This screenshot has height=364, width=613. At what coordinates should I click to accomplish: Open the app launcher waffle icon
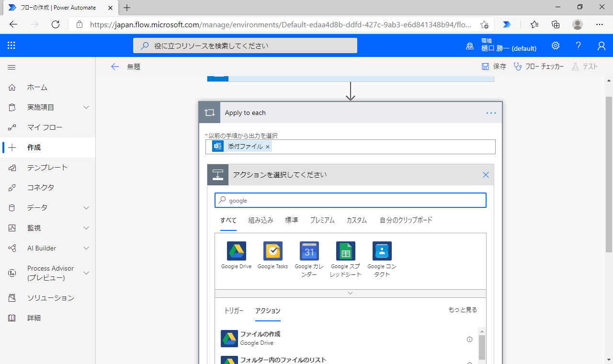pyautogui.click(x=11, y=45)
